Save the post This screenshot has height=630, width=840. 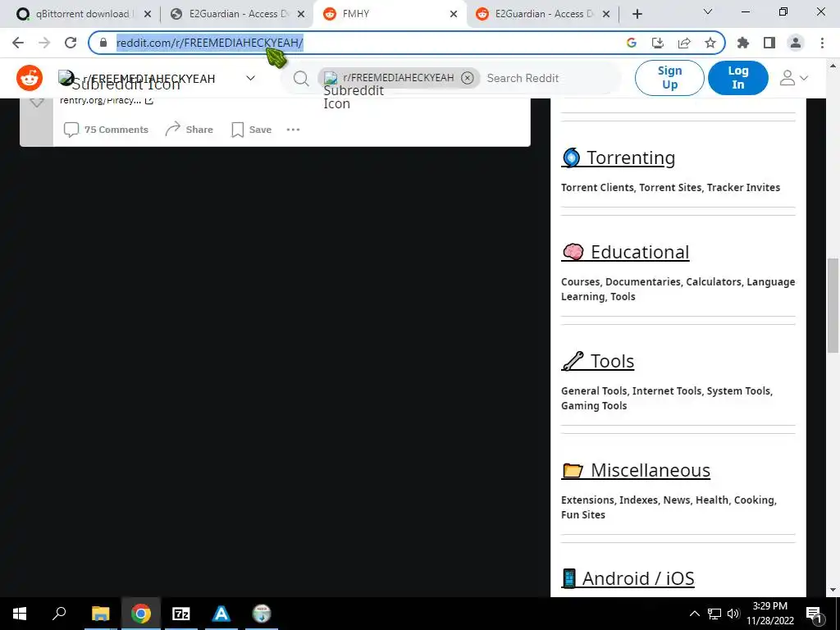click(251, 130)
